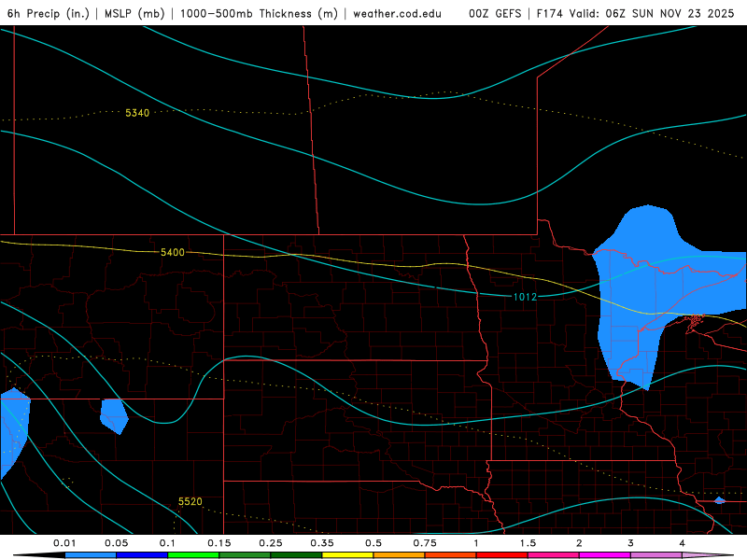Pick the dark blue 0.05 colorbar swatch
Screen dimensions: 747x560
tap(142, 555)
